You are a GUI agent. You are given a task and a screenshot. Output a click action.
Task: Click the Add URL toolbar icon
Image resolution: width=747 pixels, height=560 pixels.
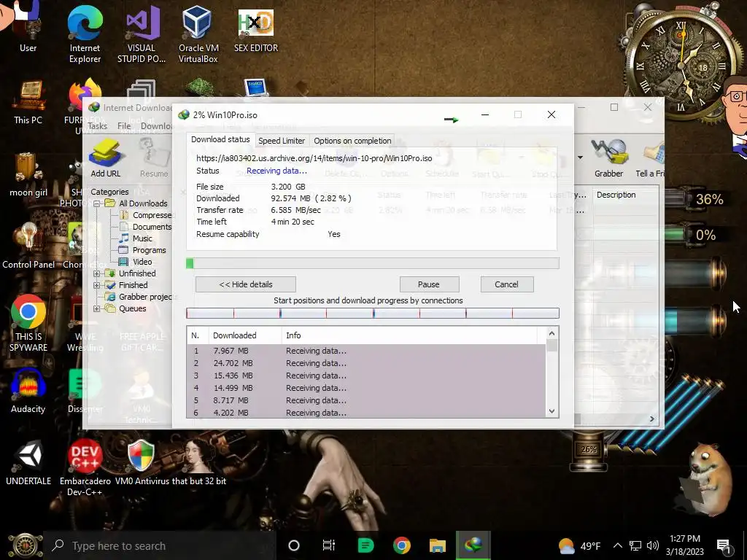tap(105, 158)
